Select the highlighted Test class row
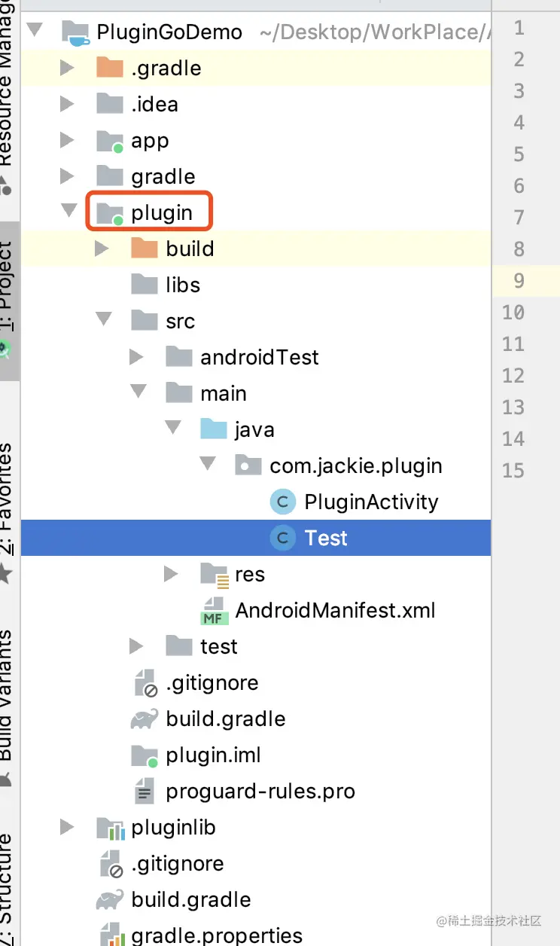560x946 pixels. pos(256,538)
